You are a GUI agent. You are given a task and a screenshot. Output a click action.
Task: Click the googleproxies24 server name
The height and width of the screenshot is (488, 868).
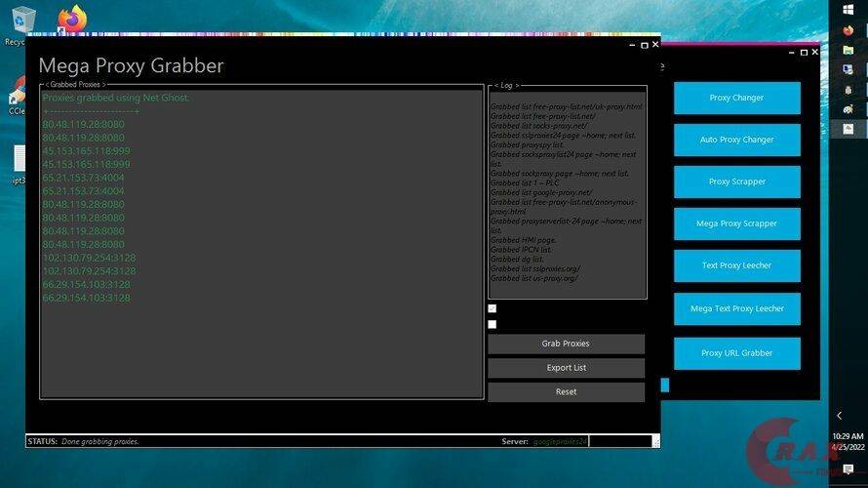pos(560,441)
